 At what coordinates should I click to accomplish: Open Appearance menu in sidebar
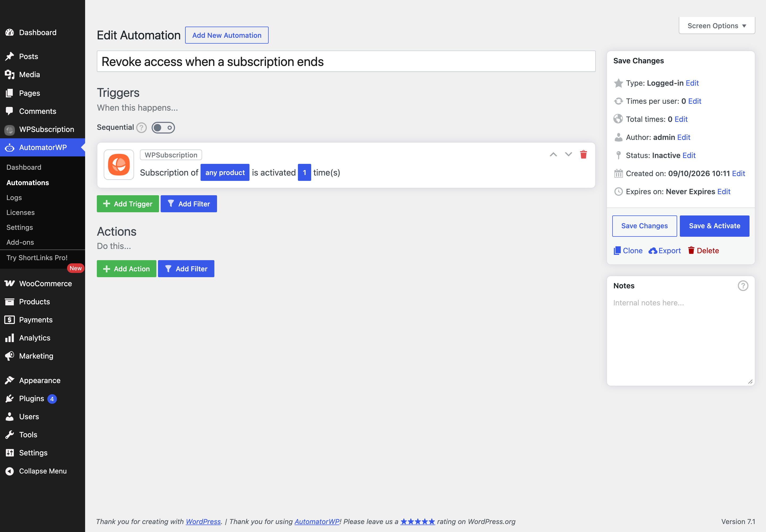point(42,381)
